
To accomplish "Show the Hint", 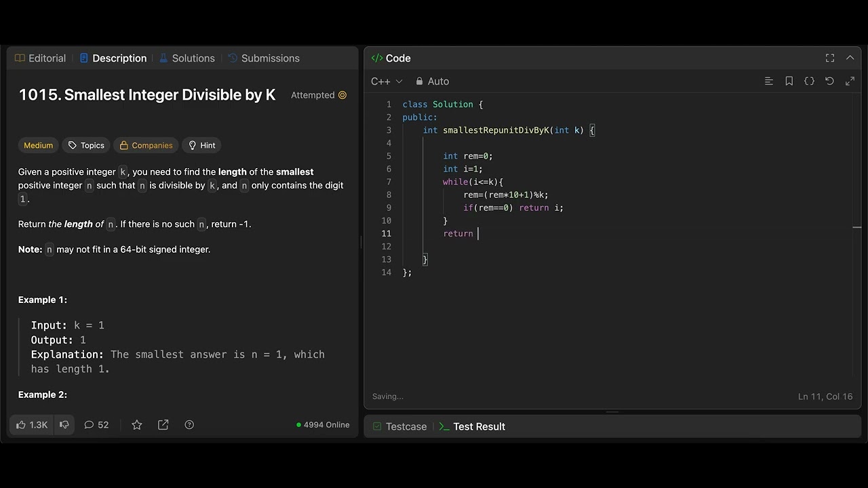I will point(202,145).
